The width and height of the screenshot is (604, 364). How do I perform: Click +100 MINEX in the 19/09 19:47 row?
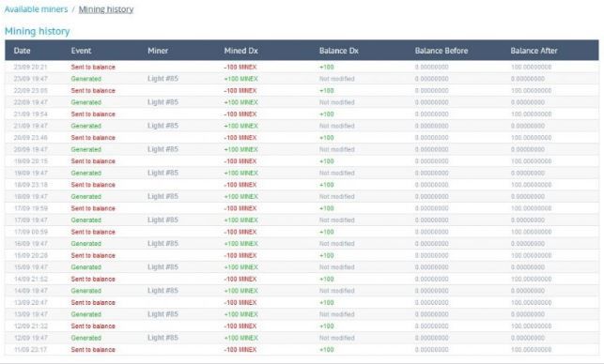point(240,174)
